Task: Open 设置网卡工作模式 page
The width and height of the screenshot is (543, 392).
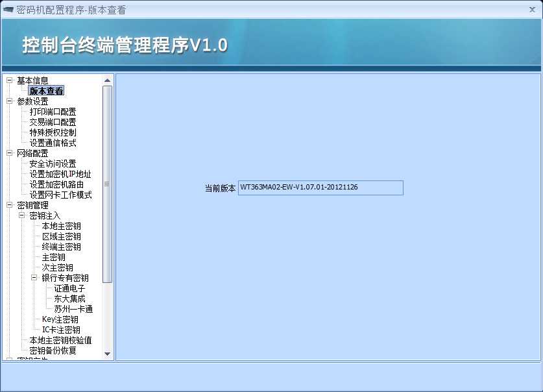Action: 60,195
